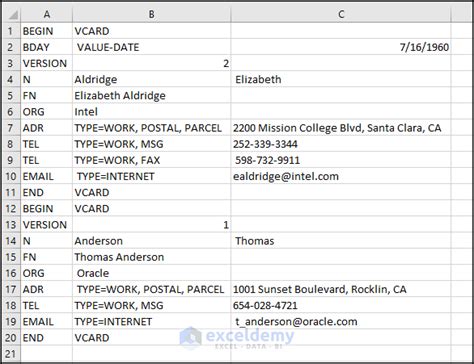Click cell containing BDAY
The image size is (474, 364).
tap(47, 47)
